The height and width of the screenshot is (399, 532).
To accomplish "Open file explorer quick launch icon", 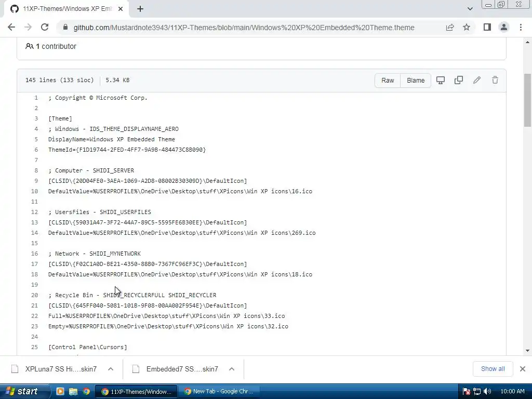I will (x=73, y=391).
